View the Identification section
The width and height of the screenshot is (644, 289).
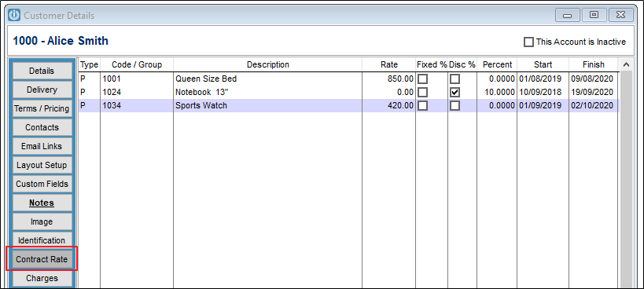tap(42, 240)
